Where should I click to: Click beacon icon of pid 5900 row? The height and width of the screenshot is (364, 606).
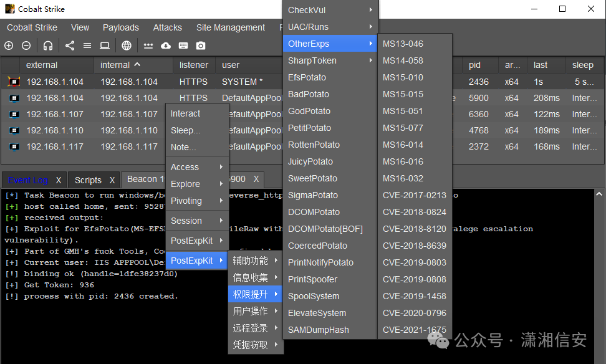coord(14,98)
